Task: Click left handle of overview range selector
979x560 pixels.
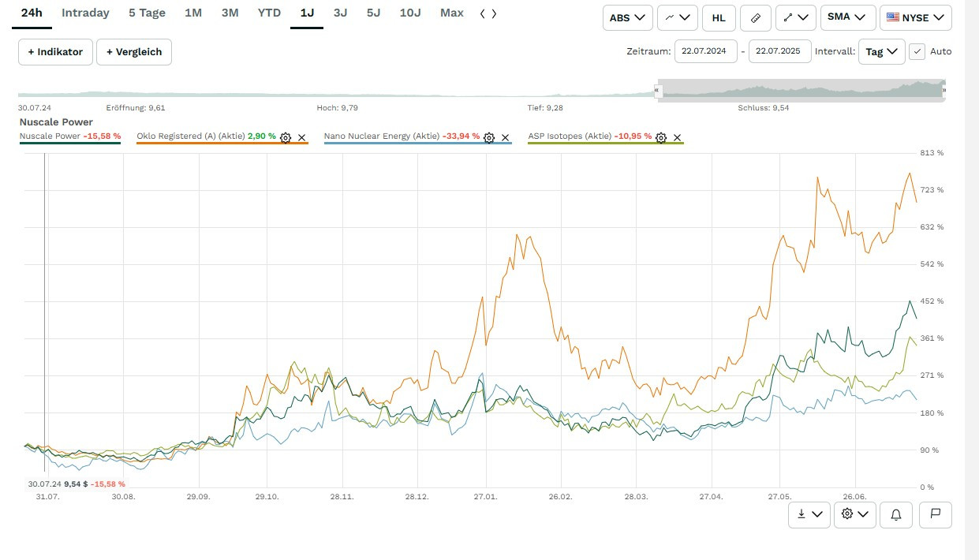Action: pos(657,91)
